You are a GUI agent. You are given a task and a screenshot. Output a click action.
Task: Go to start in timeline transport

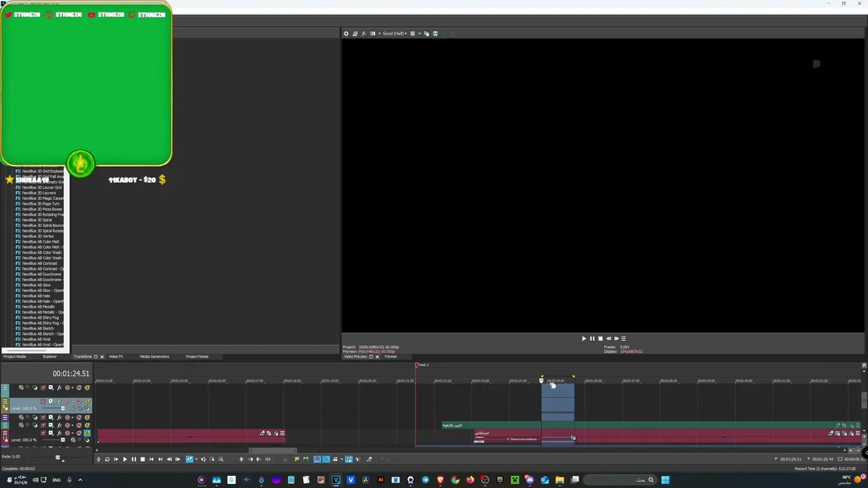(x=151, y=460)
